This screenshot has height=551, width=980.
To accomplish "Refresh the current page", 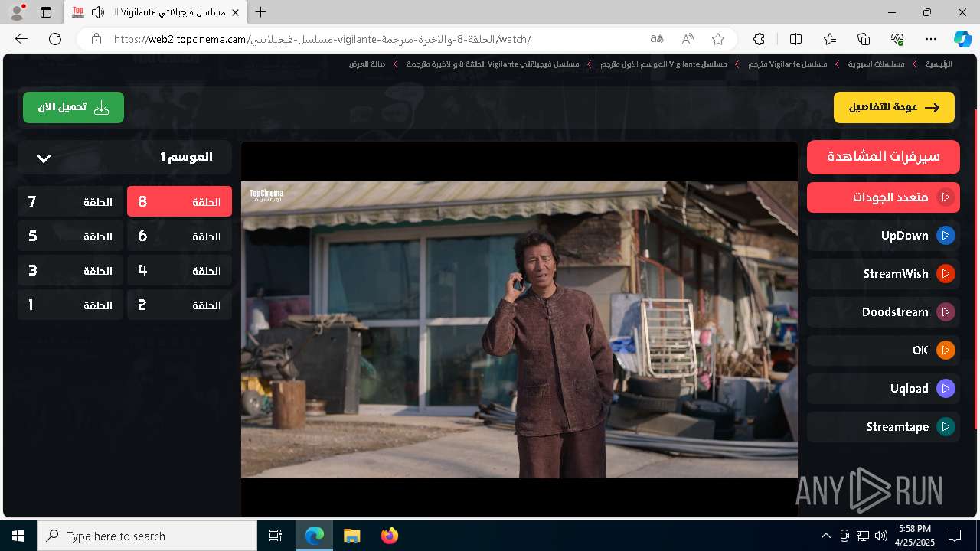I will 55,39.
